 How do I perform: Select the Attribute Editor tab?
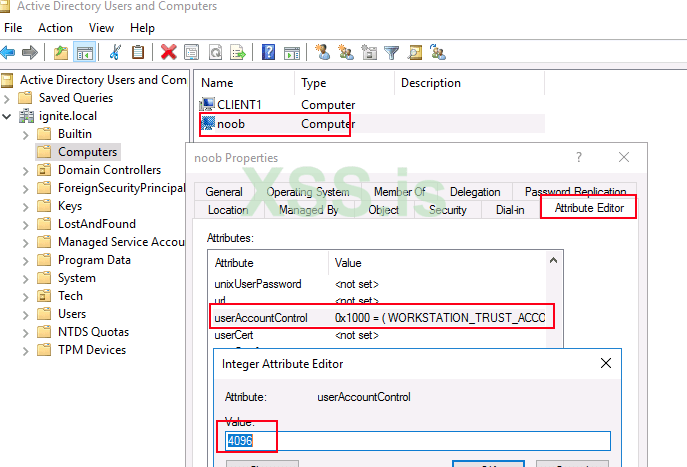pos(589,208)
